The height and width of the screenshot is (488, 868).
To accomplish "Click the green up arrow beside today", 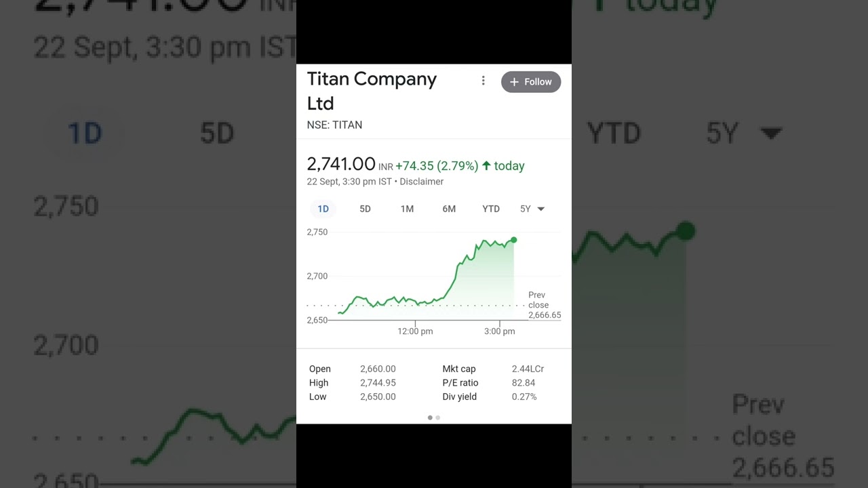I will [486, 165].
